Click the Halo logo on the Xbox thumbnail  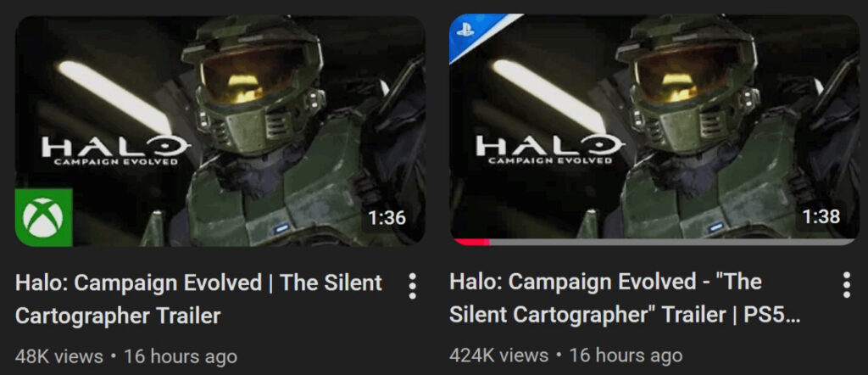pyautogui.click(x=116, y=151)
